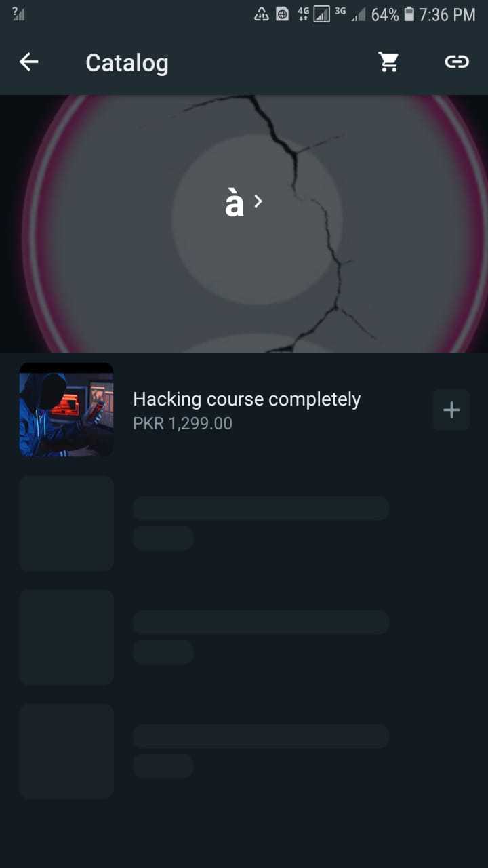Screen dimensions: 488x868
Task: Tap the second loading placeholder thumbnail
Action: 66,637
